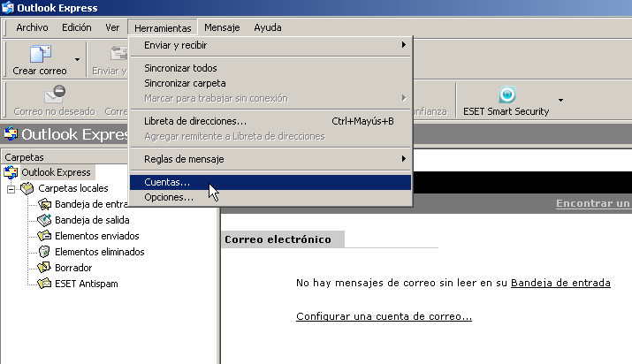The height and width of the screenshot is (364, 632).
Task: Choose Sincronizar todos from the menu
Action: [x=270, y=68]
